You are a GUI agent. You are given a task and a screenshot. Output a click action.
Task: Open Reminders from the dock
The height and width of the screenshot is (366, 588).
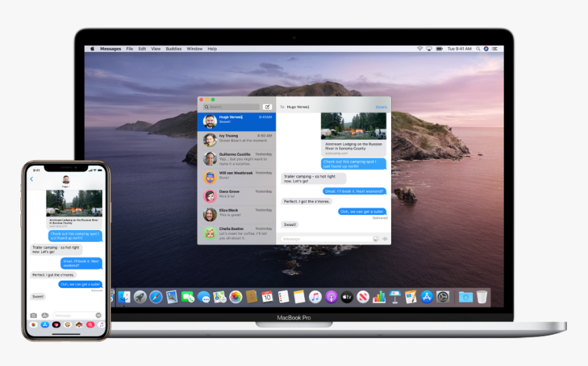pyautogui.click(x=284, y=297)
